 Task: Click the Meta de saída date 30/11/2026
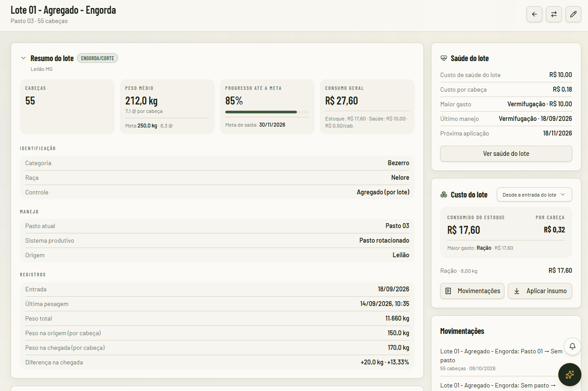click(x=272, y=125)
